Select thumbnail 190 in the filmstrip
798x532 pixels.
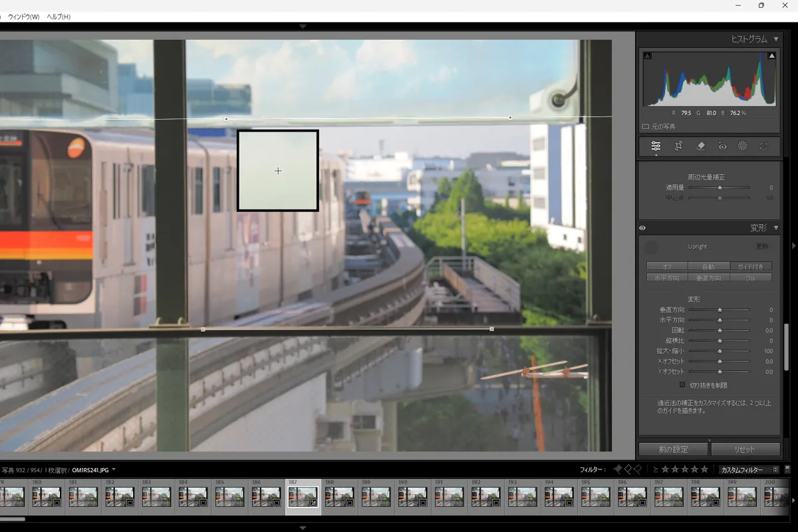[x=412, y=495]
